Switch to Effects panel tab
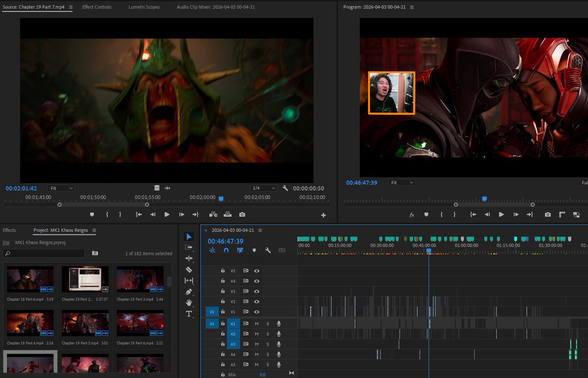 pos(9,230)
